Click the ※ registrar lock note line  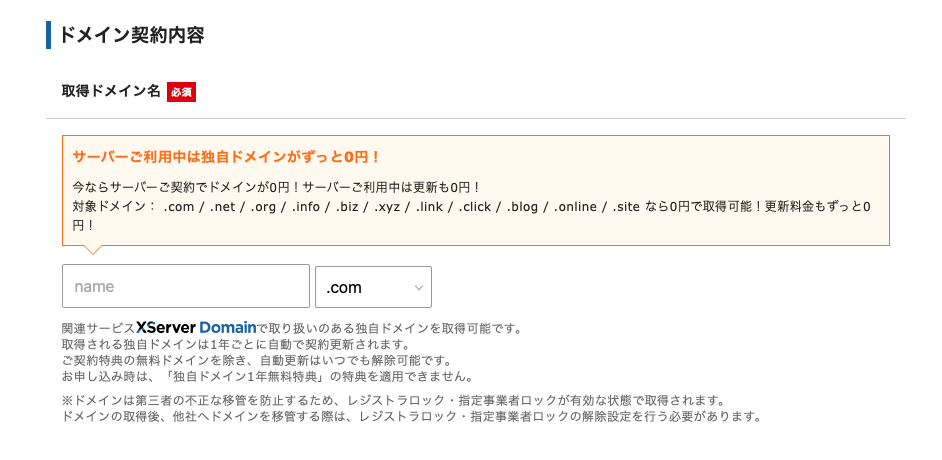(392, 401)
